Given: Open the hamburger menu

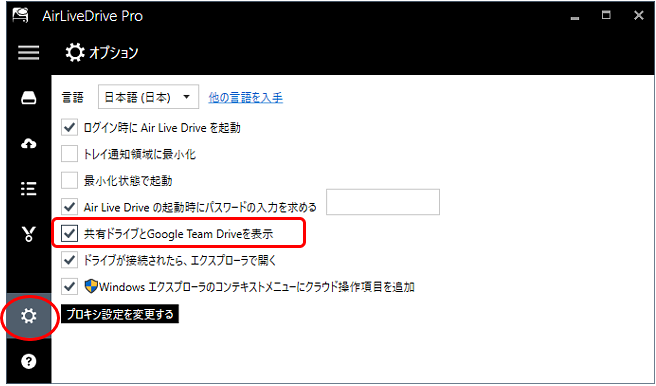Looking at the screenshot, I should [x=28, y=53].
